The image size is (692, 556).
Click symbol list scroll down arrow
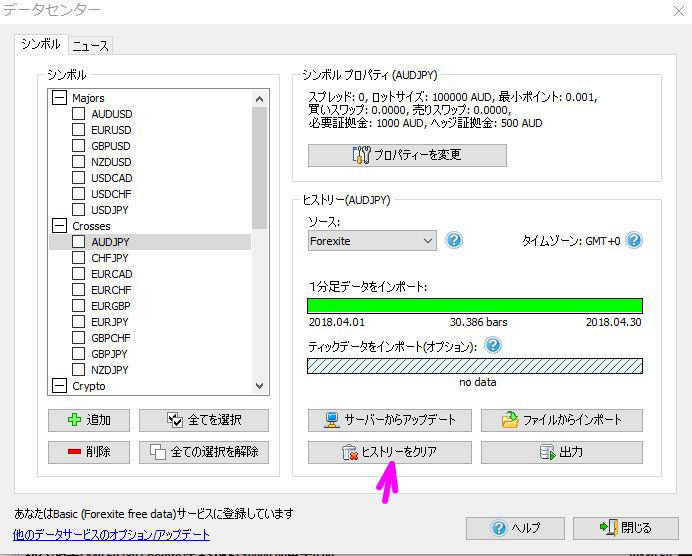[x=260, y=386]
